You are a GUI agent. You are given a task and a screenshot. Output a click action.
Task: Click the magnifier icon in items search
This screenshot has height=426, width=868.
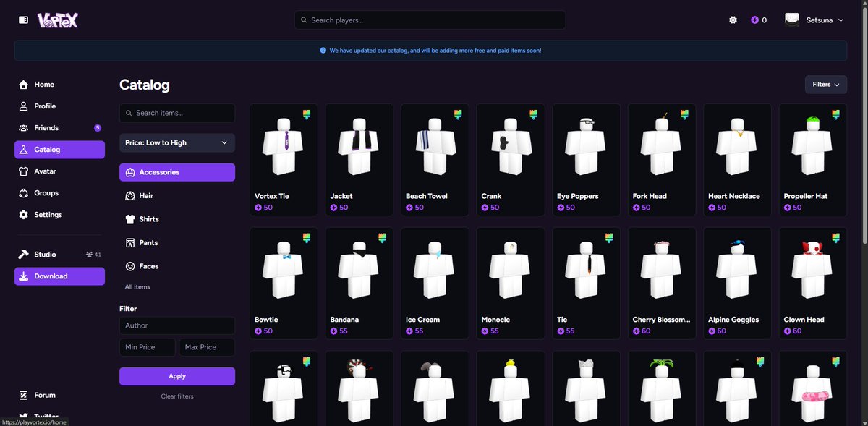[x=129, y=113]
